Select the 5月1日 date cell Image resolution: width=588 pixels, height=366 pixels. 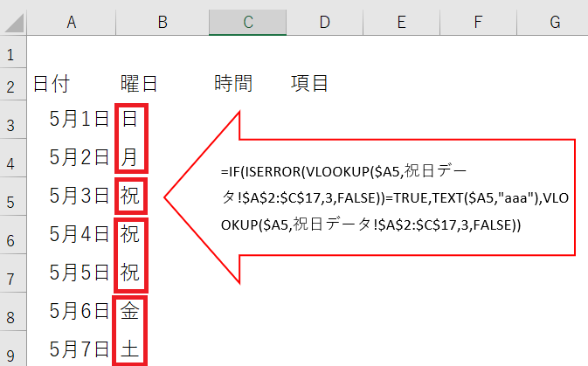72,120
